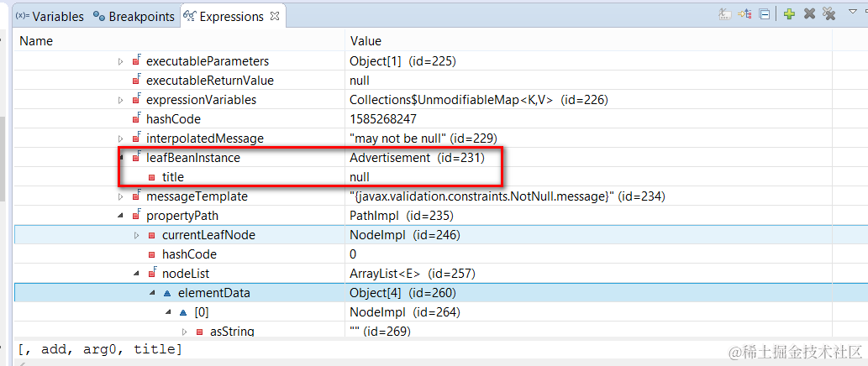868x366 pixels.
Task: Click the NotNull.message template value
Action: (x=507, y=196)
